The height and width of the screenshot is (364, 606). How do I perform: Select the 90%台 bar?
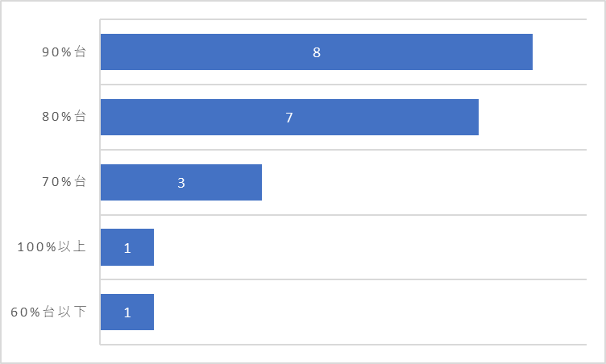317,52
